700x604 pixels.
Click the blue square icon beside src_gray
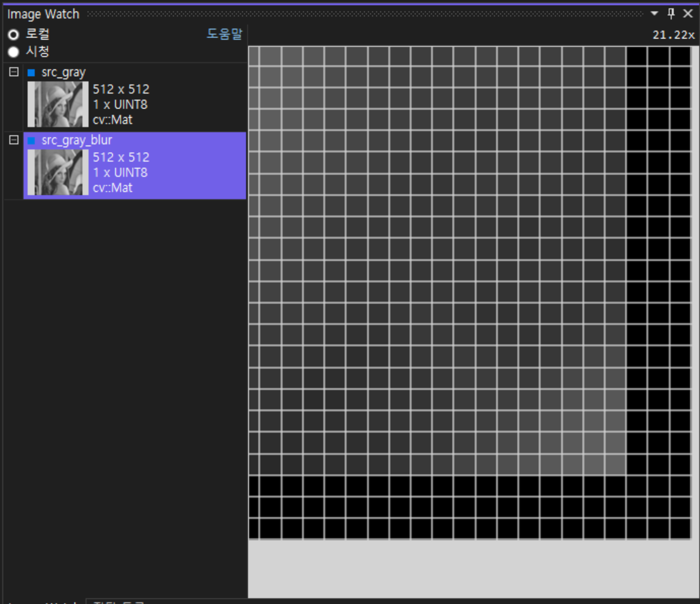click(31, 73)
